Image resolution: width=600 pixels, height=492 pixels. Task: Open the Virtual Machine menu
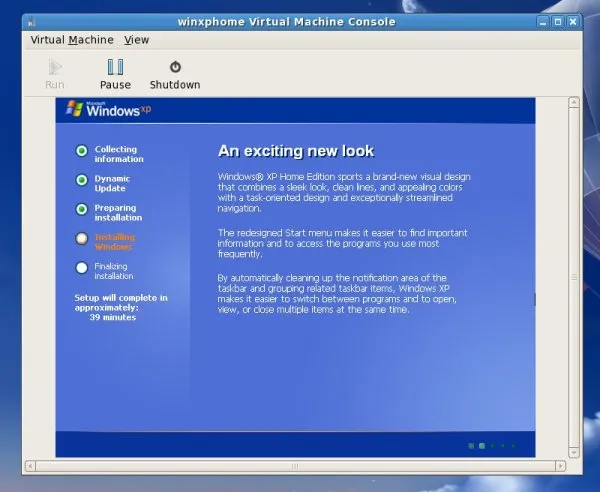pyautogui.click(x=72, y=40)
